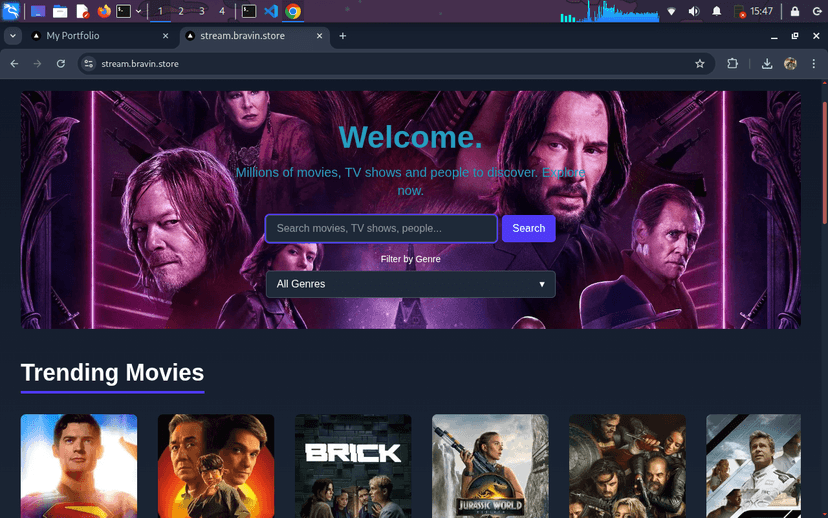Screen dimensions: 828x518
Task: Click the address bar URL stream.bravin.store
Action: click(x=140, y=64)
